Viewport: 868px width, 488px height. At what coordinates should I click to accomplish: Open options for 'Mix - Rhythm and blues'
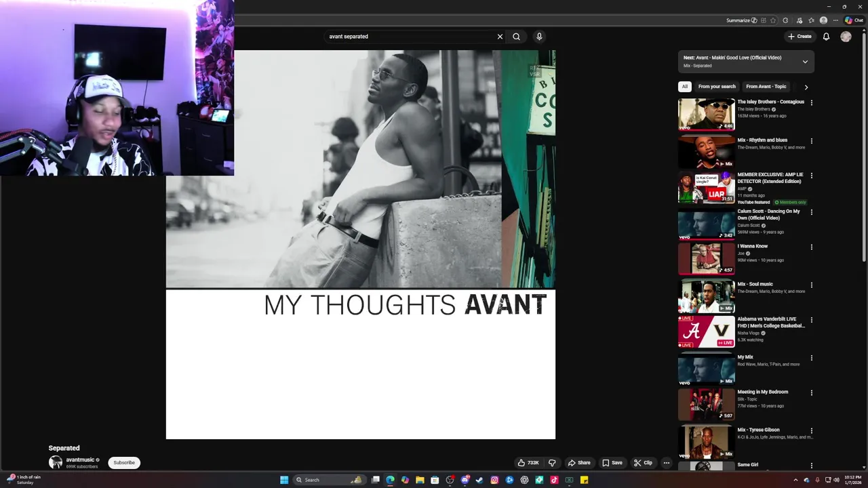tap(811, 141)
